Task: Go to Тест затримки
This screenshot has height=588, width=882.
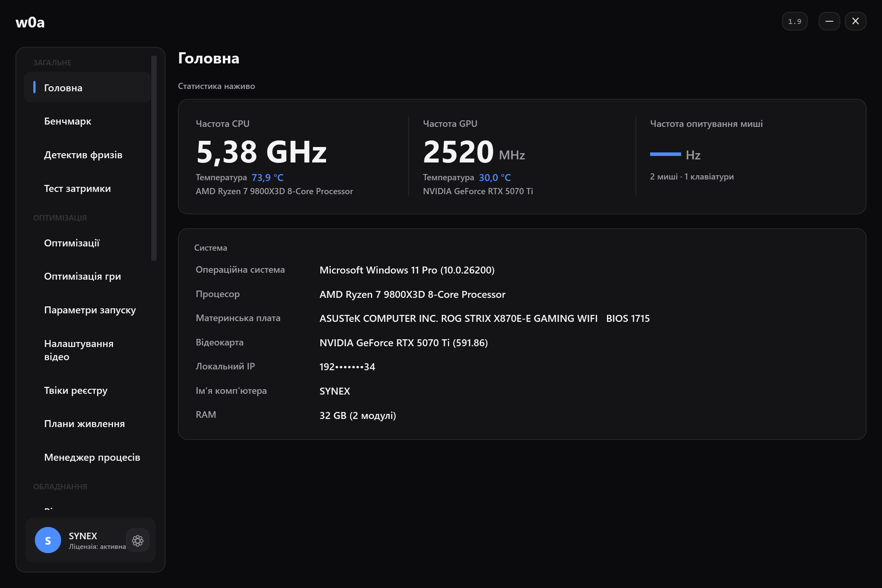Action: [87, 188]
